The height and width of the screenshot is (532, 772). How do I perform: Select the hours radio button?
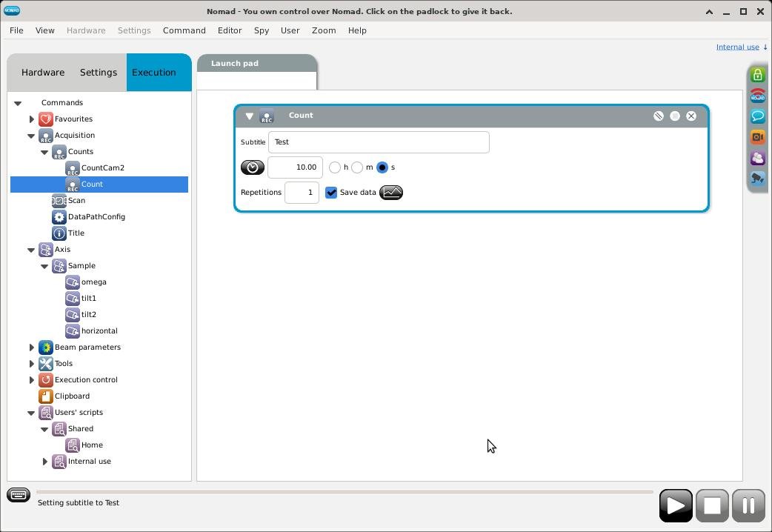coord(335,167)
